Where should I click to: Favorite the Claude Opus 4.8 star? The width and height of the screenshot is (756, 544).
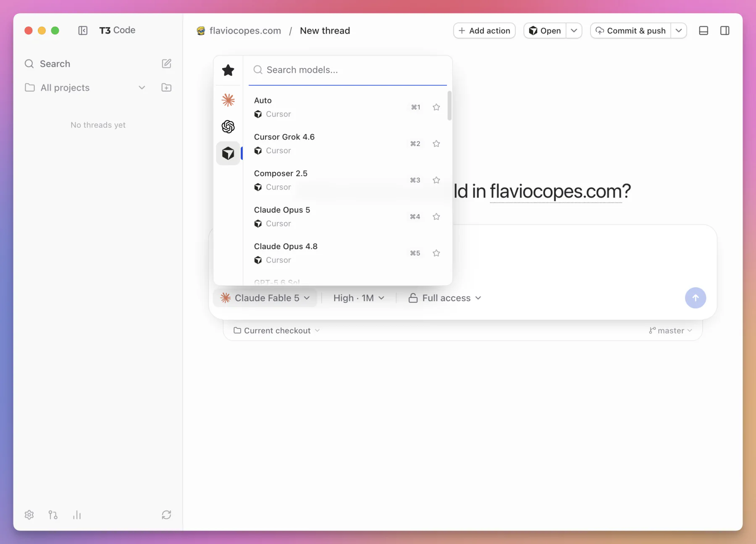click(x=436, y=253)
